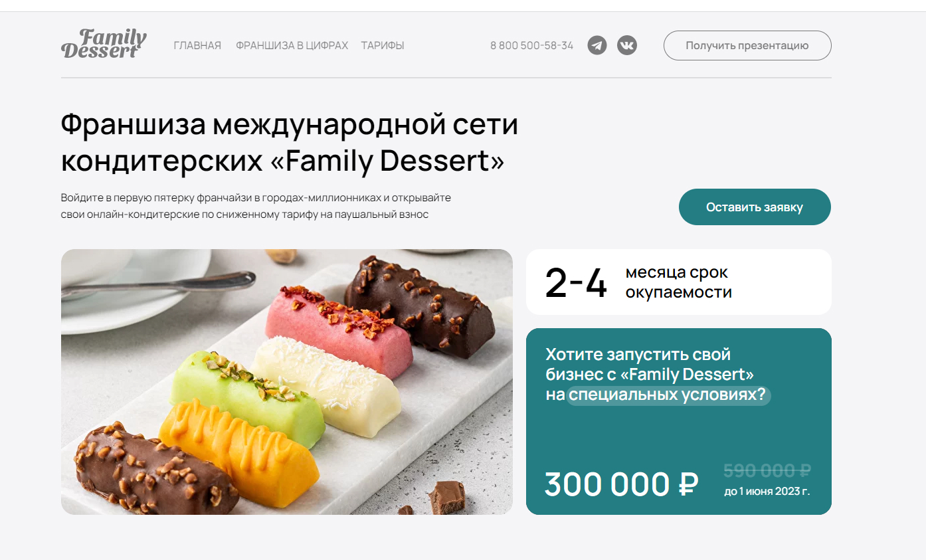Click the crossed-out 590 000 ₽ price
Viewport: 926px width, 560px height.
click(x=767, y=470)
